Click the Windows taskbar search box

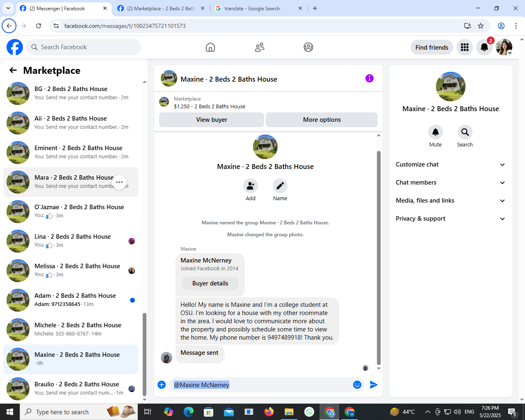(79, 412)
